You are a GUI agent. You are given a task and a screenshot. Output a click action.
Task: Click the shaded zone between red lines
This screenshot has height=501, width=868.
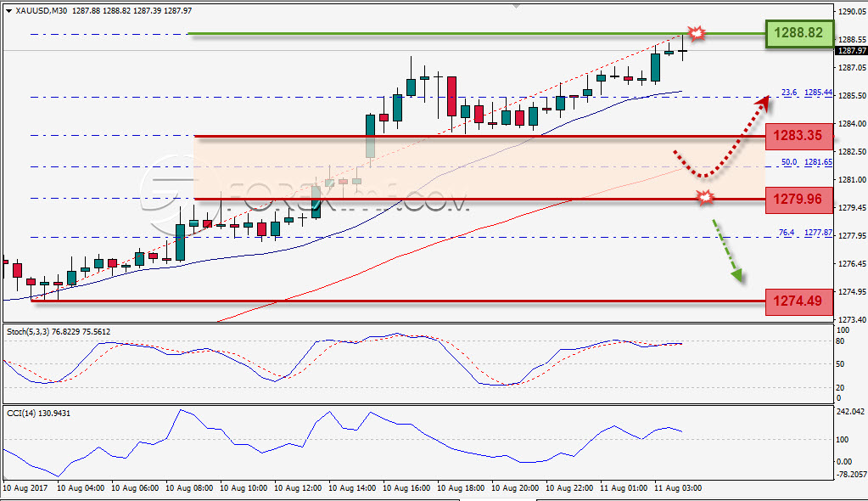(x=479, y=167)
